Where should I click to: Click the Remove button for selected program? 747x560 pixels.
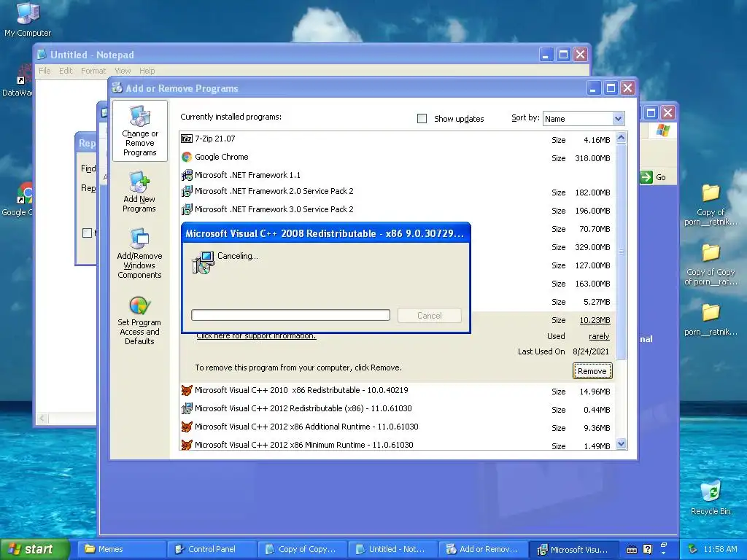tap(592, 371)
